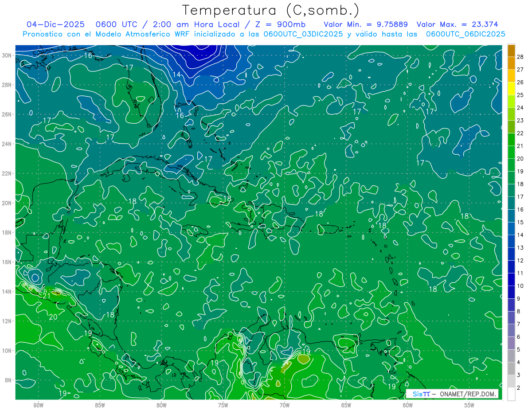Click the '21' contour label on the map
Screen dimensions: 532x411
tap(47, 296)
